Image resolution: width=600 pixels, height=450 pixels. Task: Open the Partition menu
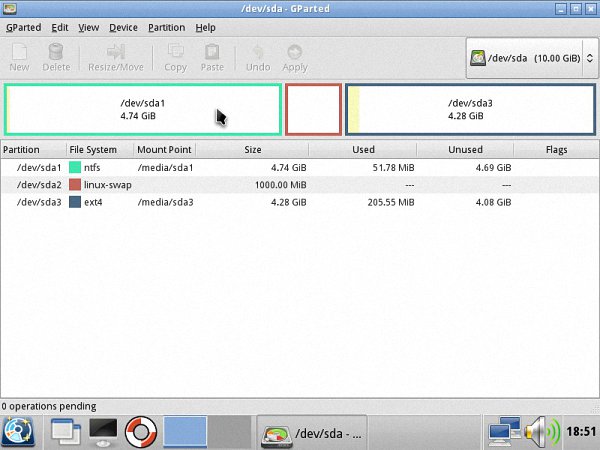[166, 28]
